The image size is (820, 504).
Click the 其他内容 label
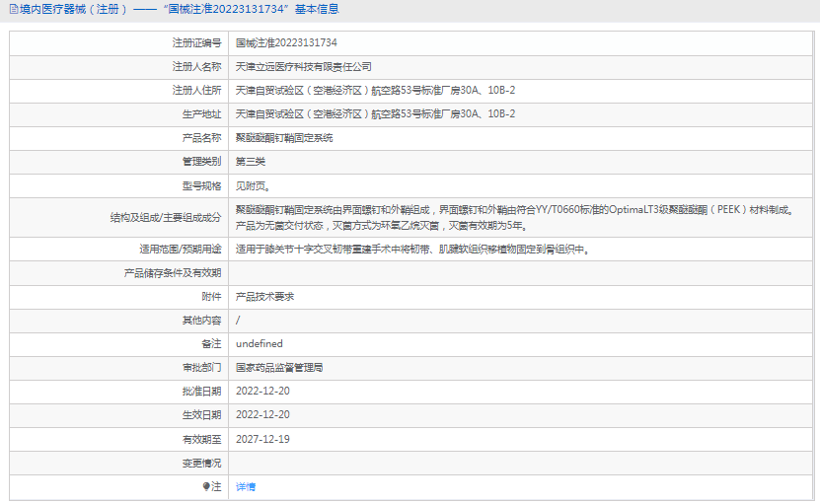pos(202,321)
